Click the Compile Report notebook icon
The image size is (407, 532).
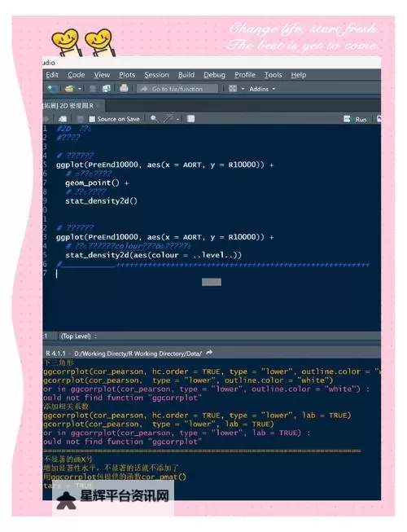tap(190, 119)
